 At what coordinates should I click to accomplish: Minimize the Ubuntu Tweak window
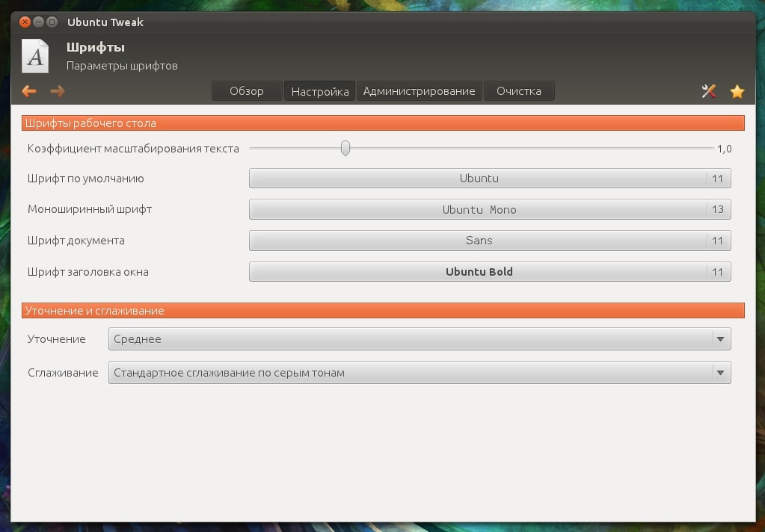coord(38,22)
